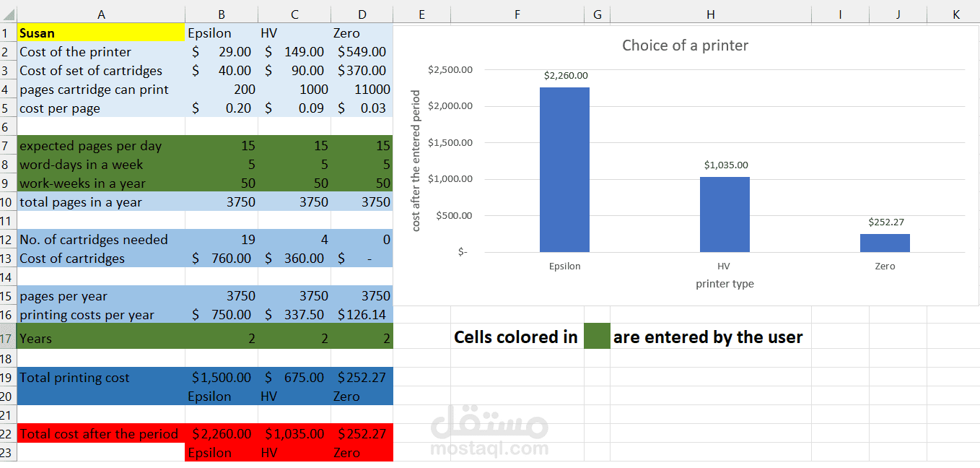Select the Epsilon printer cost $29.00

tap(221, 51)
